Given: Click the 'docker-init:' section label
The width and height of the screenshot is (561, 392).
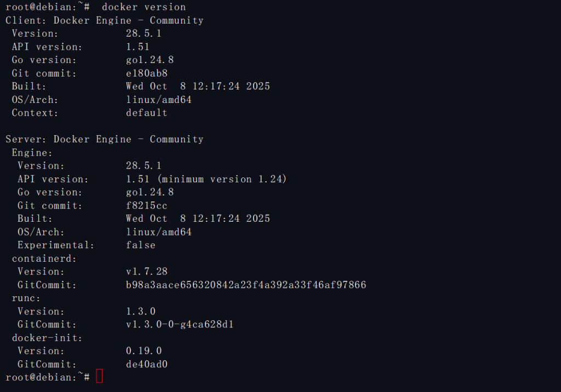Looking at the screenshot, I should point(47,337).
